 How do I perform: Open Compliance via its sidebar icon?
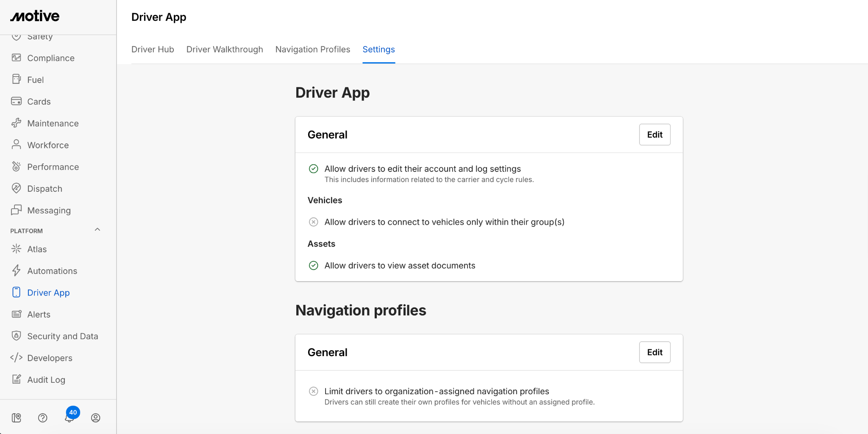point(17,58)
